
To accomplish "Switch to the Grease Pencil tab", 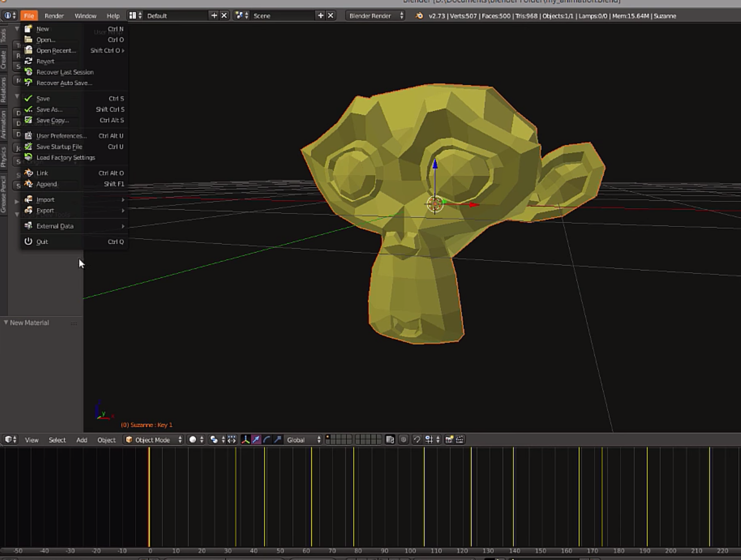I will pyautogui.click(x=3, y=194).
